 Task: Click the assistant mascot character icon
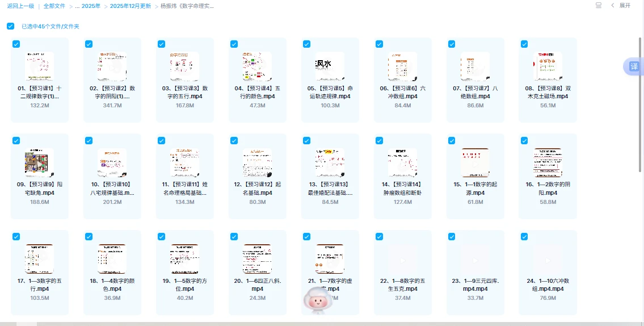pos(318,300)
